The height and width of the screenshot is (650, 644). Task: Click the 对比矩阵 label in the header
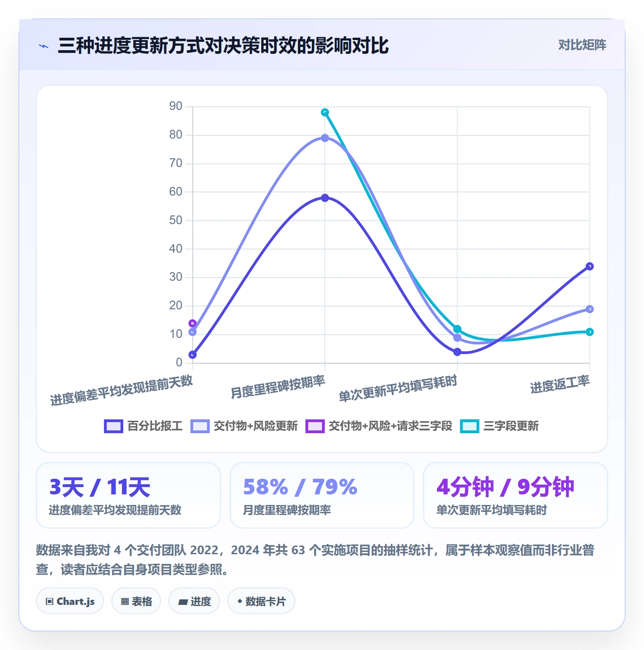click(x=582, y=45)
